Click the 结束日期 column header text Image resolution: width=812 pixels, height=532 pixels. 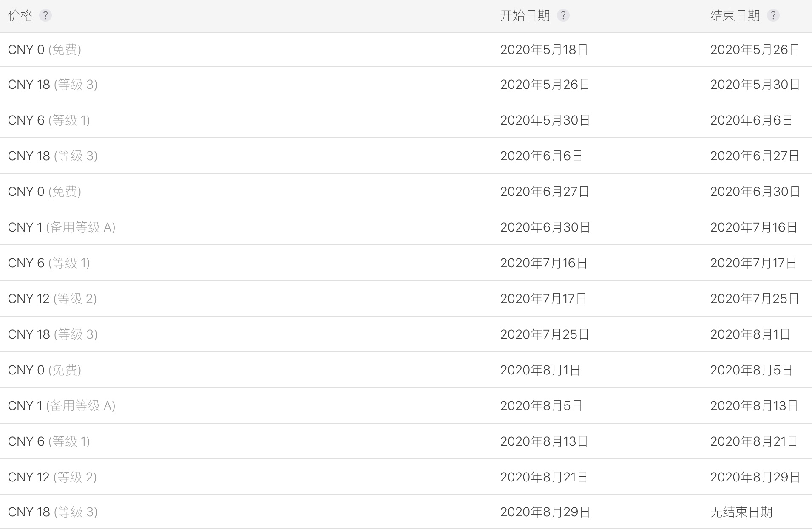(x=735, y=16)
